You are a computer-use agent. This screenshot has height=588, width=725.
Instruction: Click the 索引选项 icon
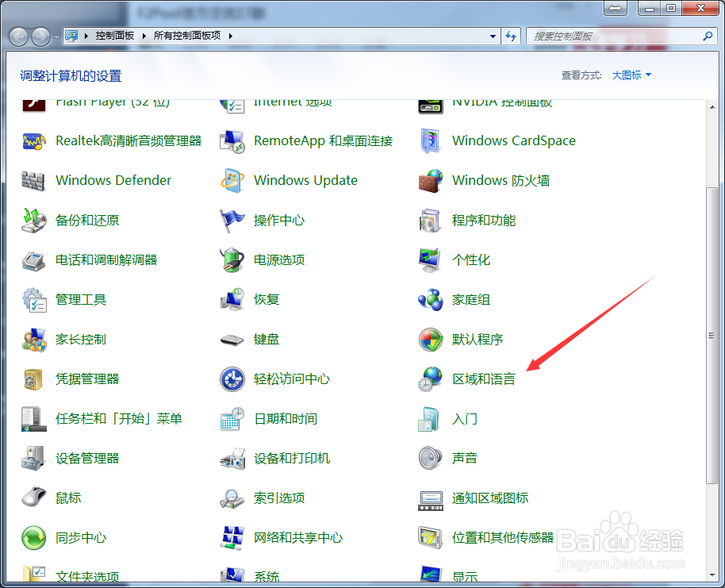tap(232, 498)
